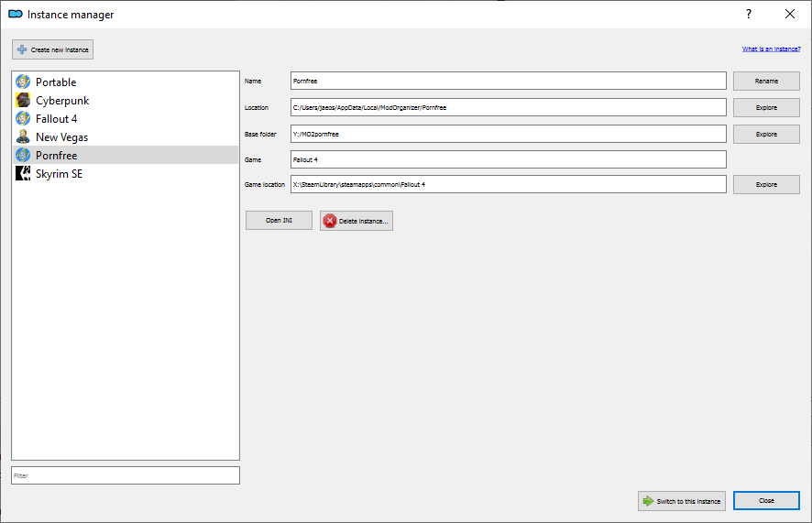Rename the selected instance
The height and width of the screenshot is (523, 812).
(x=766, y=82)
